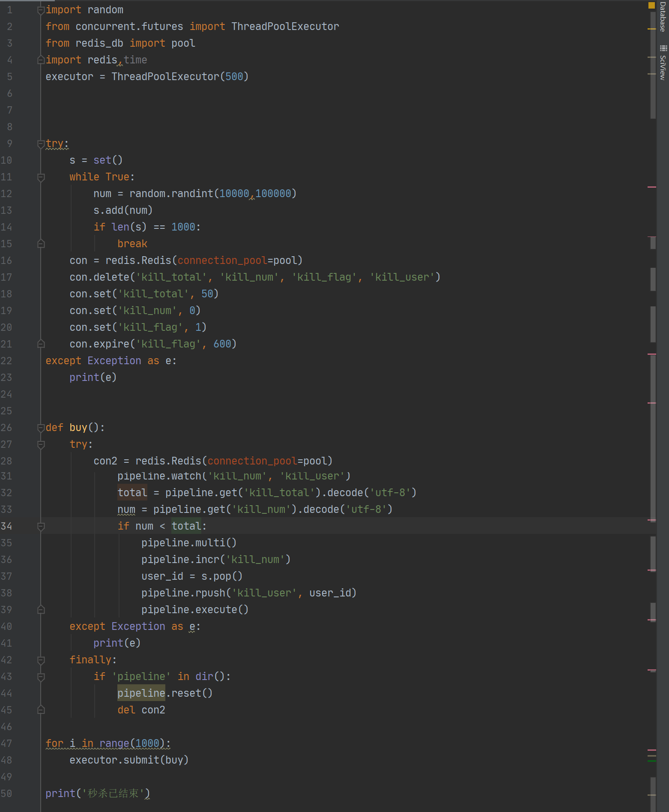Click highlighted 'total' variable on line 32

(x=132, y=493)
